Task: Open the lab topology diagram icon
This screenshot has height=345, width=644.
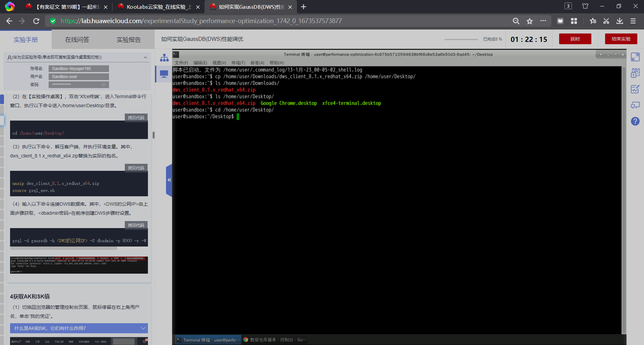Action: pyautogui.click(x=164, y=58)
